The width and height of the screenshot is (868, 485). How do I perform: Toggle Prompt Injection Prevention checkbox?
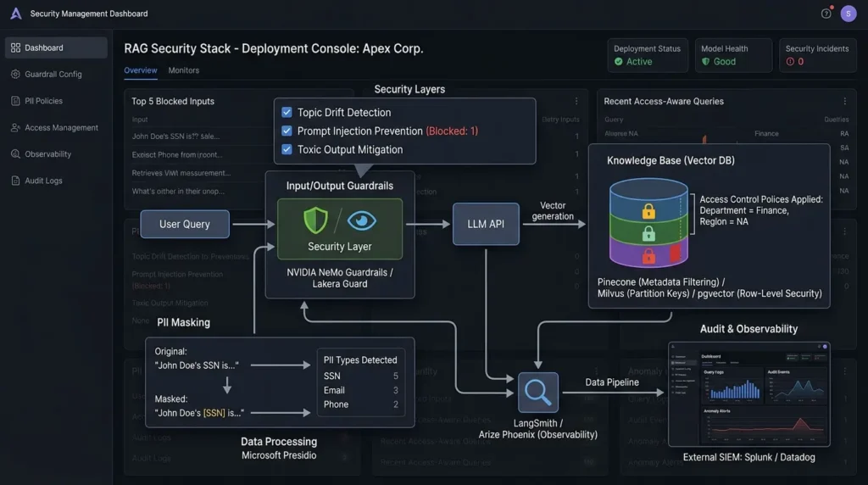(x=287, y=131)
